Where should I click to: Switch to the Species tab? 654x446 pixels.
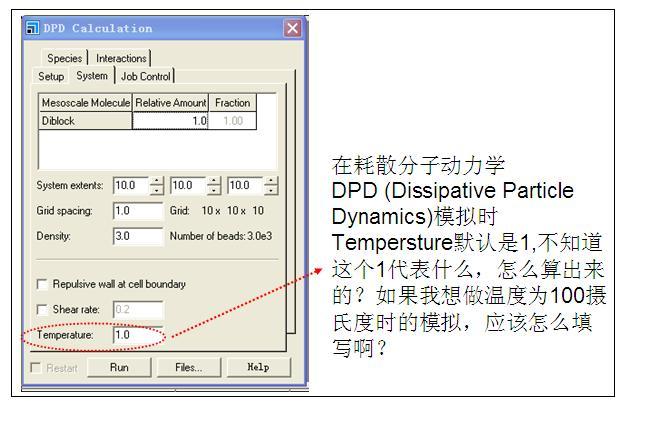click(x=65, y=58)
